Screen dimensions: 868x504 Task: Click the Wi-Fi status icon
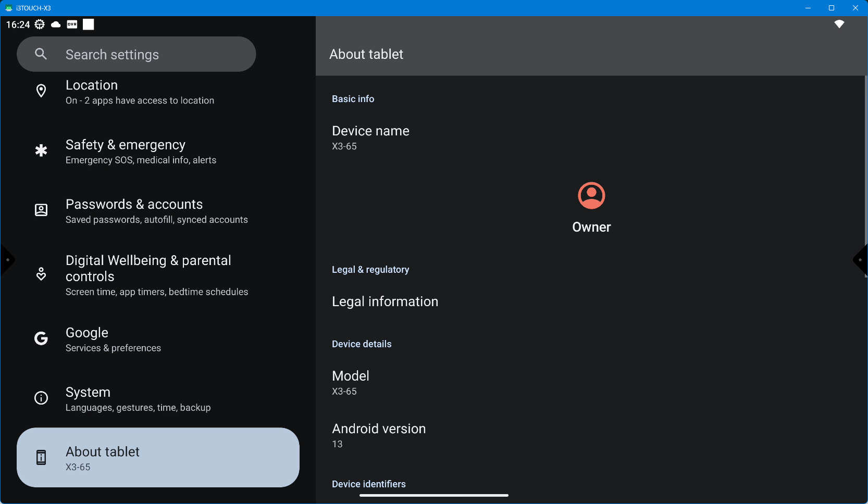pyautogui.click(x=839, y=24)
